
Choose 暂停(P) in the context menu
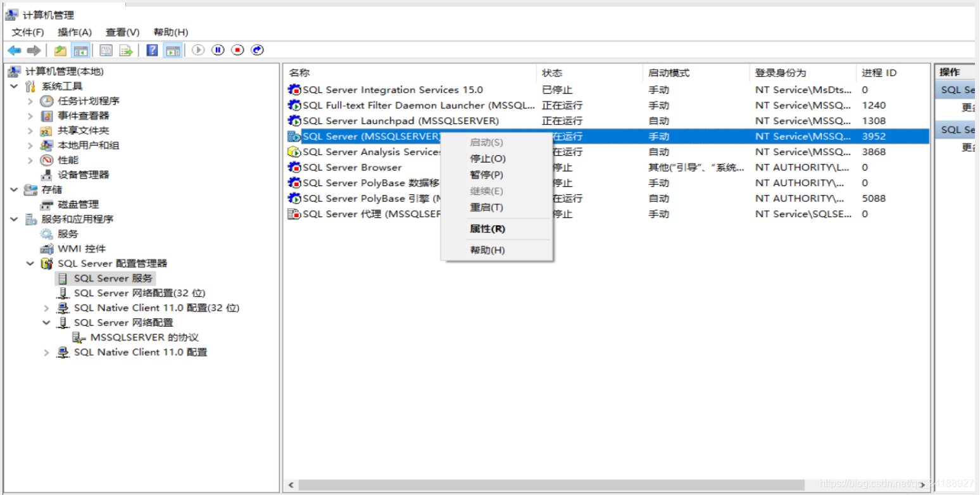(486, 175)
